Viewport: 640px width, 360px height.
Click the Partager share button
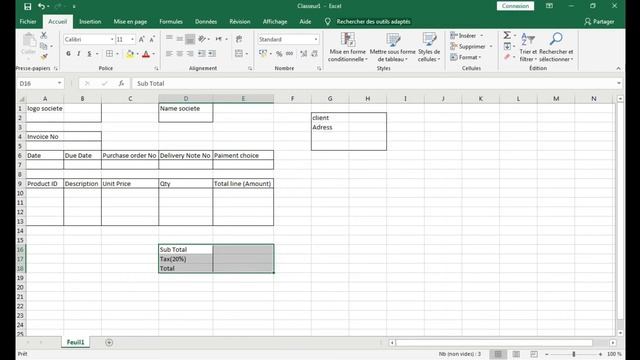[599, 22]
